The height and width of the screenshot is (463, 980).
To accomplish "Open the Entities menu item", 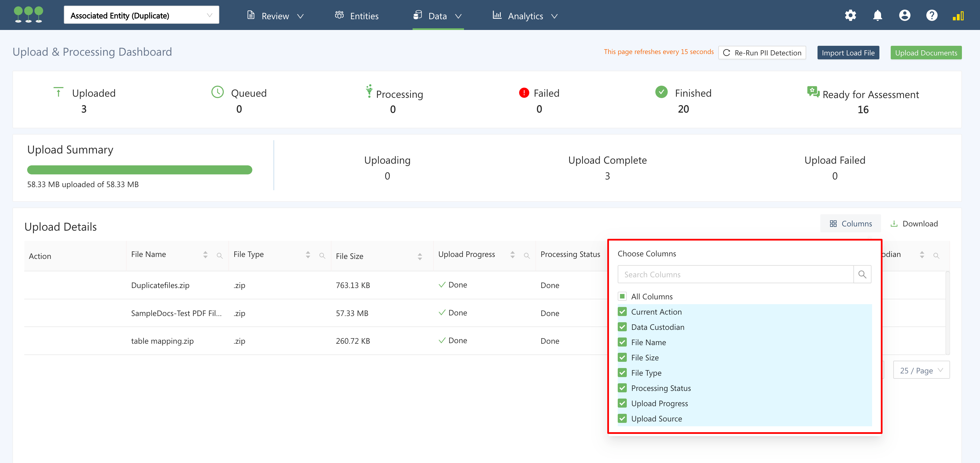I will pyautogui.click(x=357, y=16).
